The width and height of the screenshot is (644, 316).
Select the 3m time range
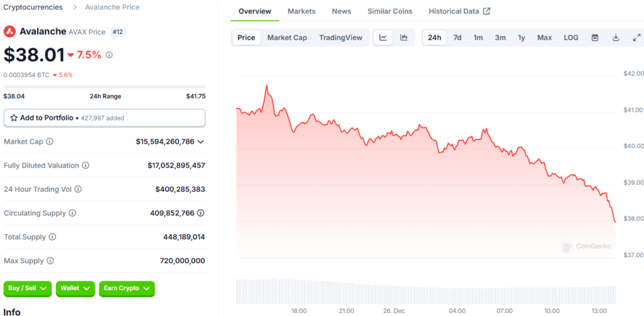(x=500, y=38)
